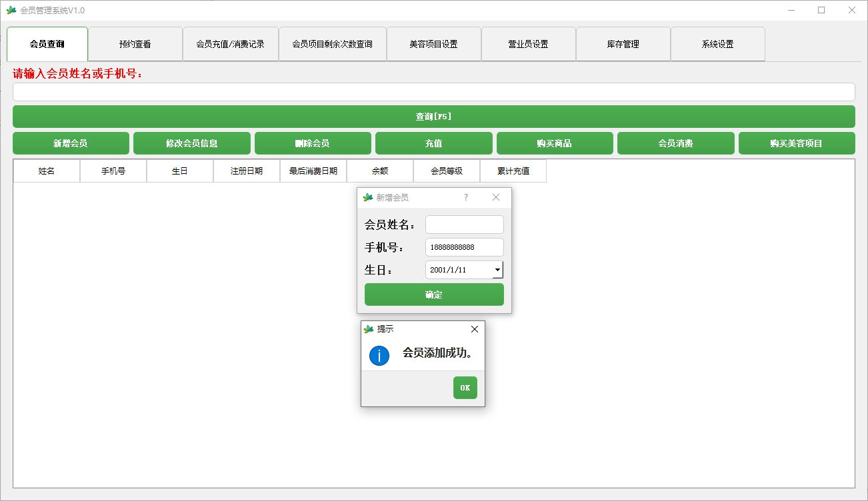Viewport: 868px width, 501px height.
Task: Open the 营业员设置 tab
Action: pos(528,43)
